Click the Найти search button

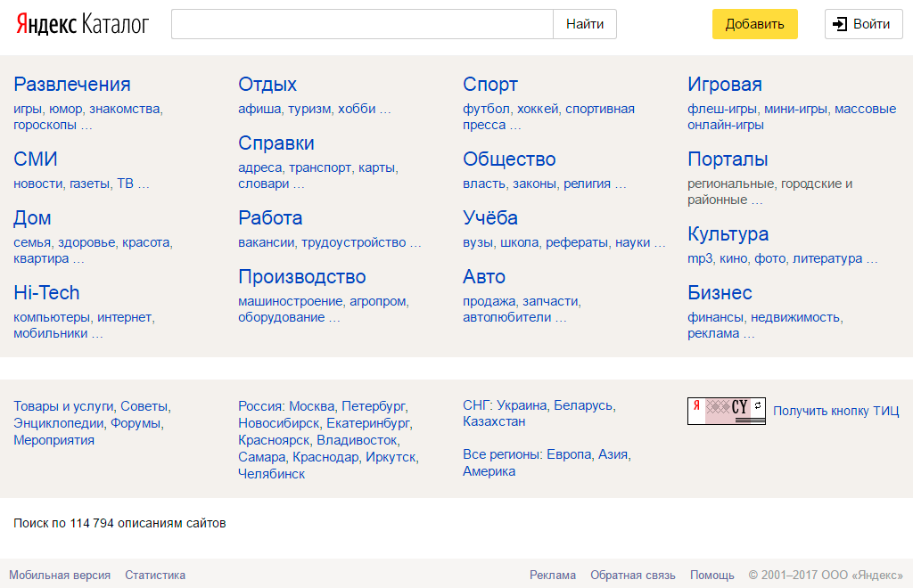(585, 24)
